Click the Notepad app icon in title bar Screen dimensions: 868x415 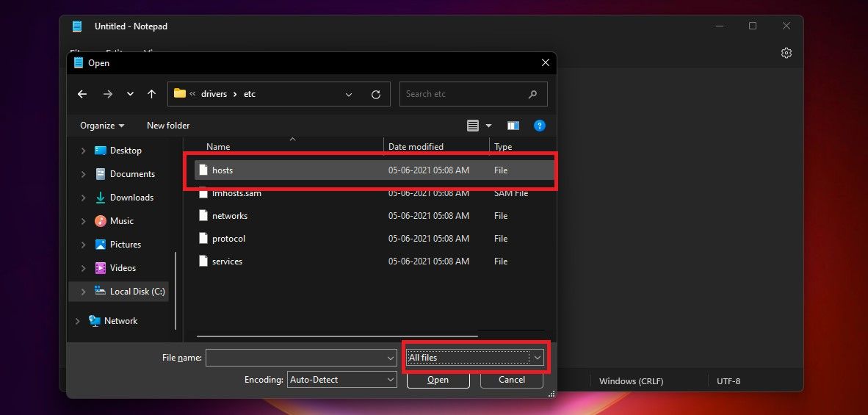pyautogui.click(x=77, y=26)
